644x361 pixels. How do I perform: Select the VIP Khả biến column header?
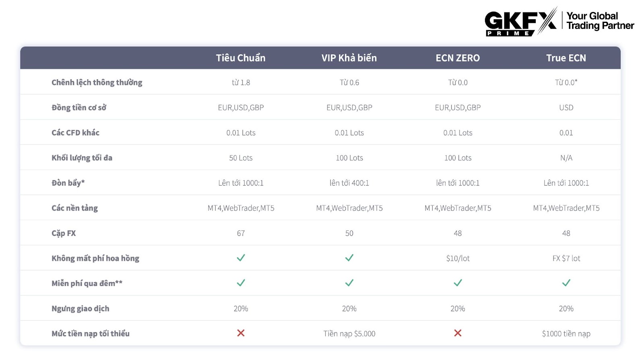(x=349, y=58)
